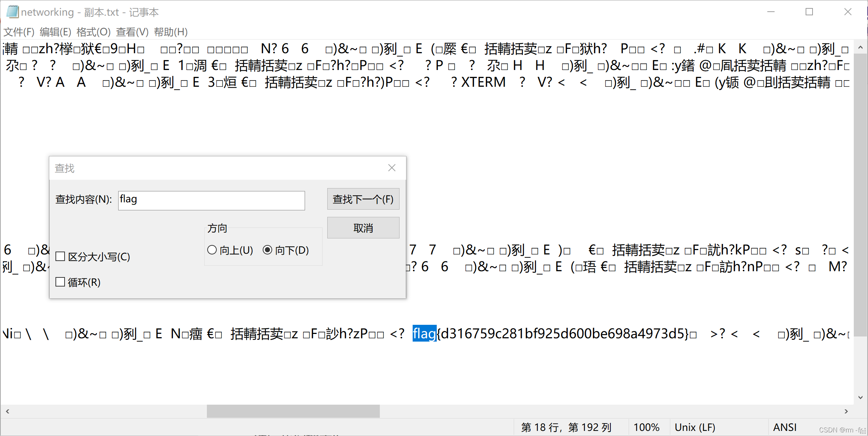The height and width of the screenshot is (436, 868).
Task: Enable the 区分大小写(C) checkbox
Action: [x=61, y=256]
